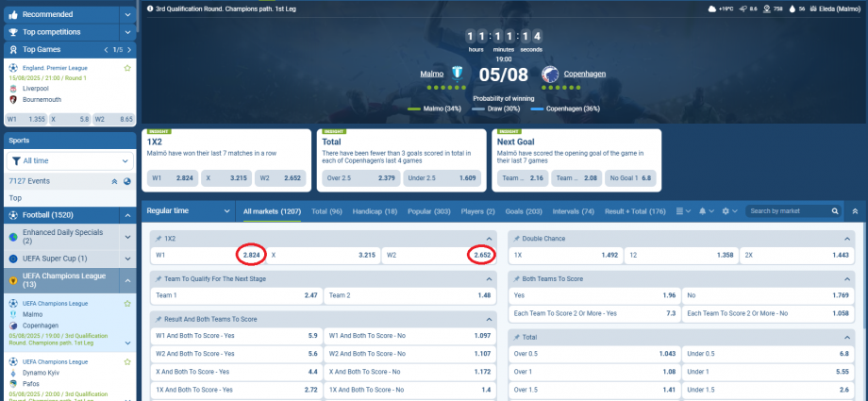Open the Copenhagen team link in header
The height and width of the screenshot is (401, 868).
(585, 74)
